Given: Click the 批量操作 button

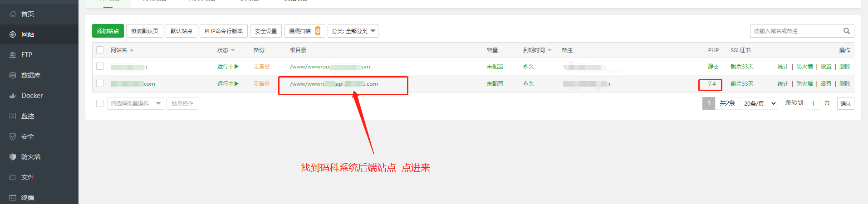Looking at the screenshot, I should 182,103.
